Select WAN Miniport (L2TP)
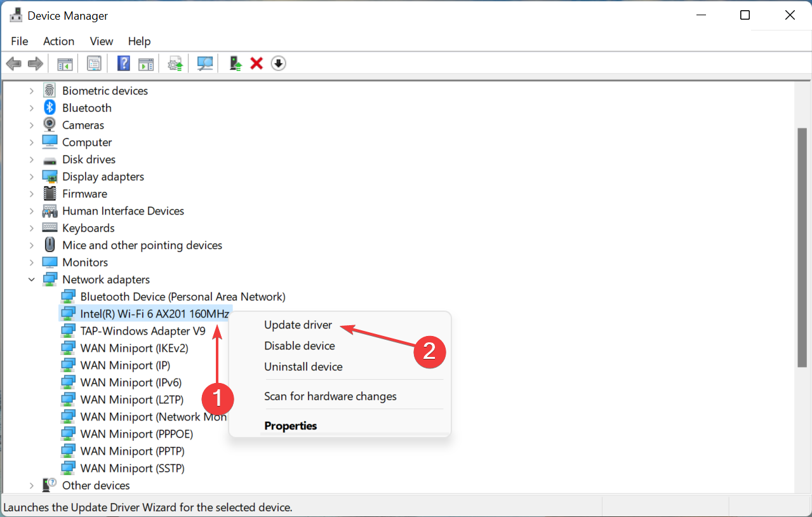The height and width of the screenshot is (517, 812). 131,399
